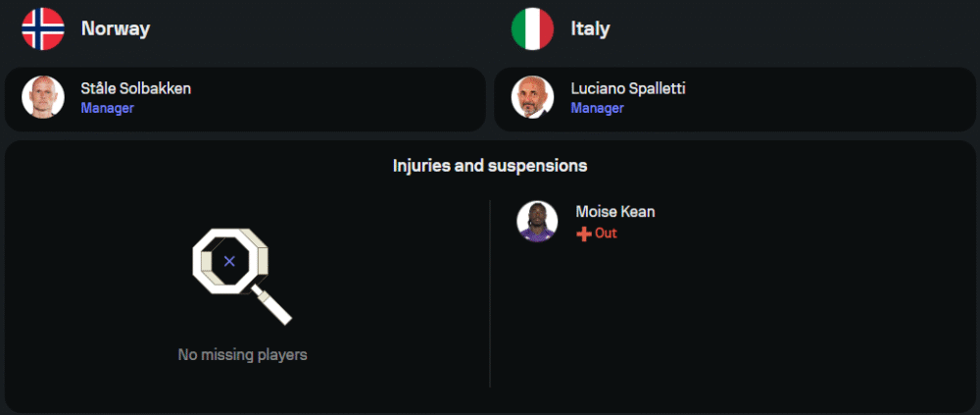Select the Ståle Solbakken name text
980x415 pixels.
pos(135,88)
